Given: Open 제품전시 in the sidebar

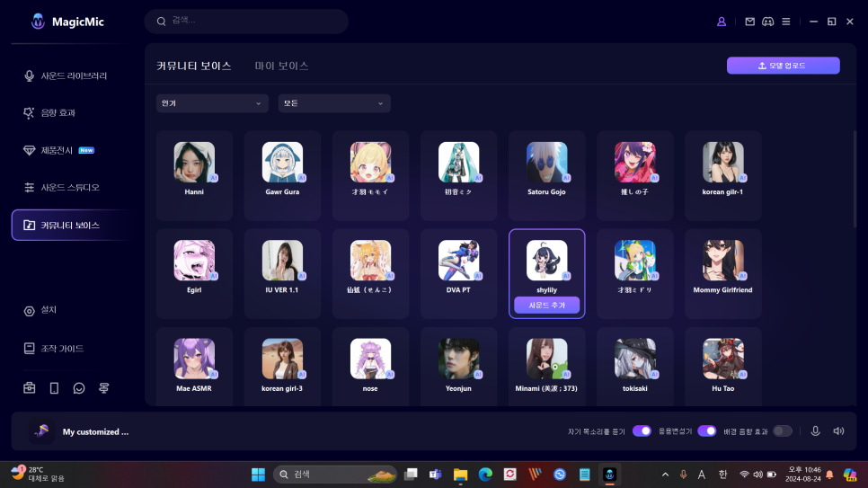Looking at the screenshot, I should [x=58, y=150].
